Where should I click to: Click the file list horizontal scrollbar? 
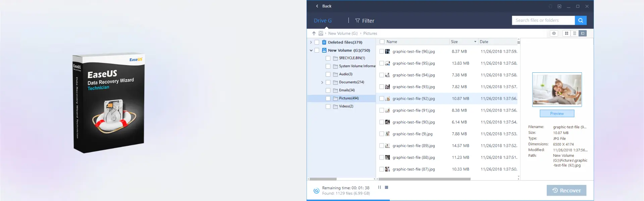[424, 179]
